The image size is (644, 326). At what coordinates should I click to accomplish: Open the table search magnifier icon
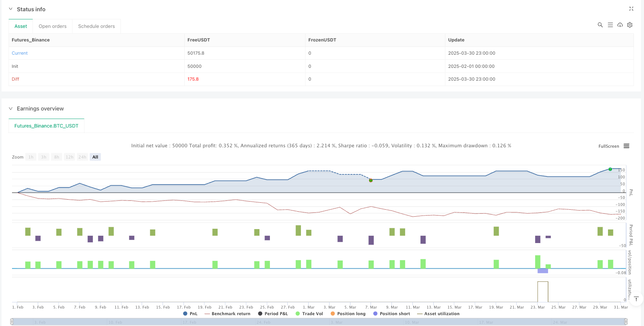600,25
